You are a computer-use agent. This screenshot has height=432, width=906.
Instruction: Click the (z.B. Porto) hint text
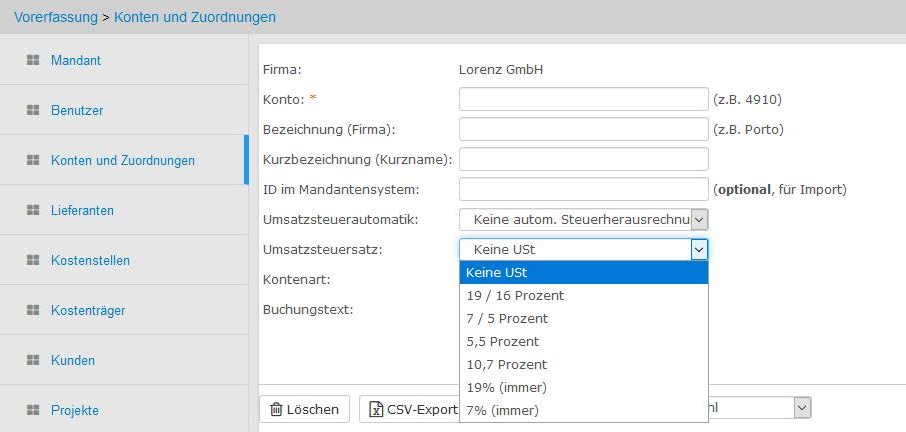pyautogui.click(x=748, y=130)
